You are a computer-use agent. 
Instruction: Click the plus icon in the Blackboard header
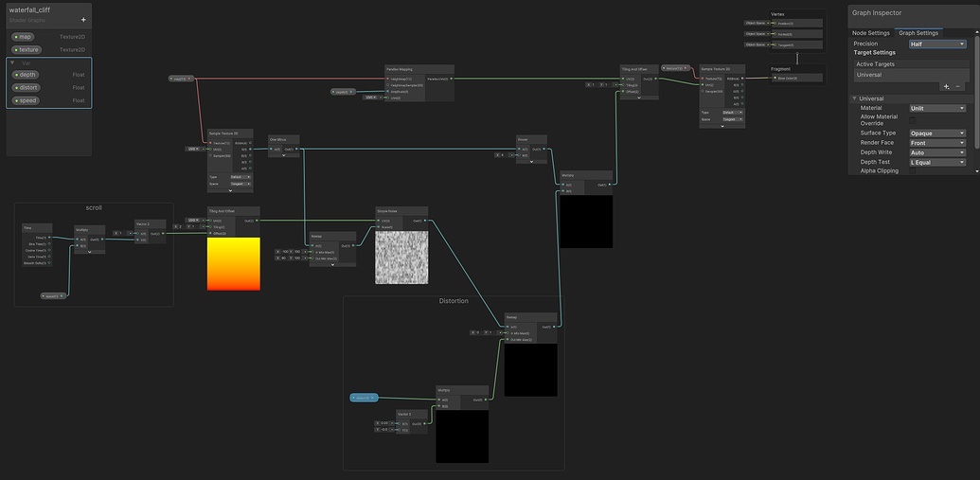click(x=83, y=19)
